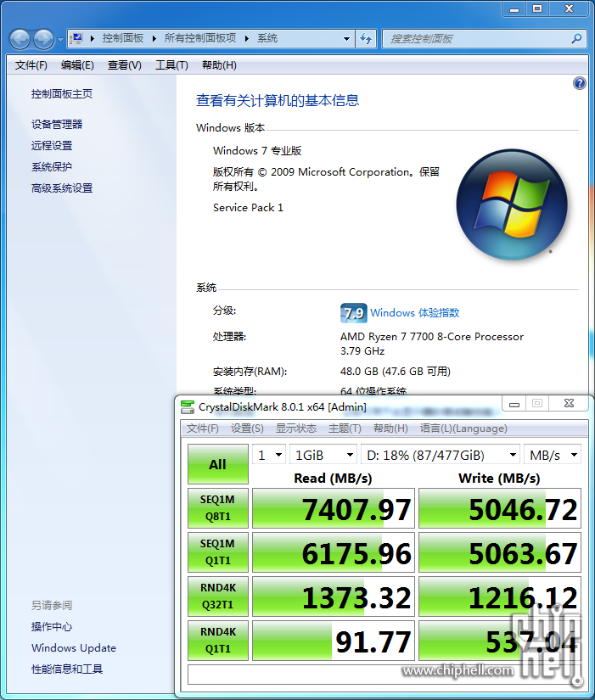Minimize the CrystalDiskMark window
This screenshot has height=700, width=595.
(514, 404)
